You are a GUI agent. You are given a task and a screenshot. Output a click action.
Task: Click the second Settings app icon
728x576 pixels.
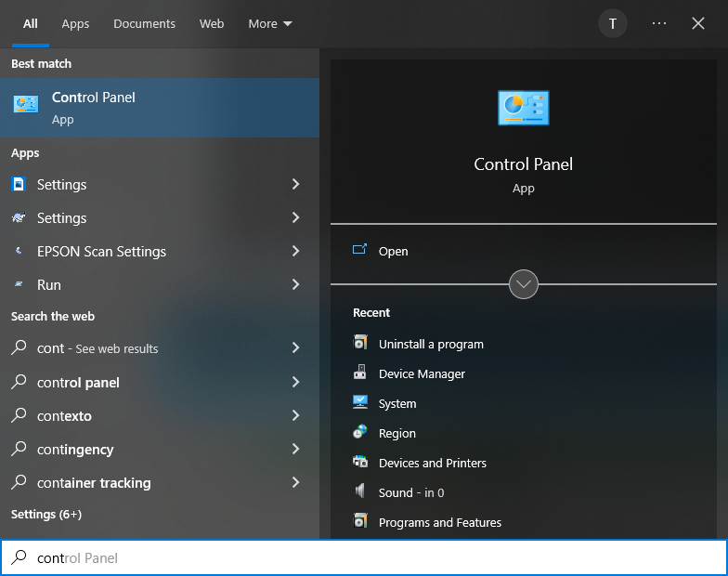19,217
